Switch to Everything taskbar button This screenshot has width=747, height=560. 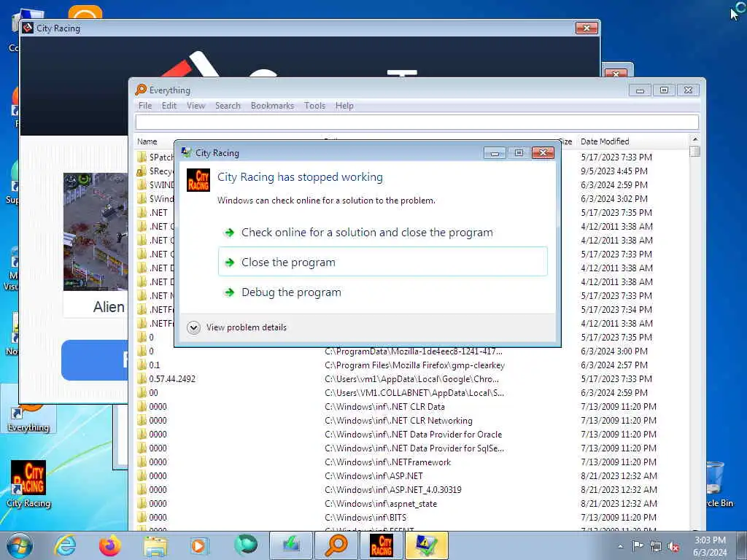[336, 545]
